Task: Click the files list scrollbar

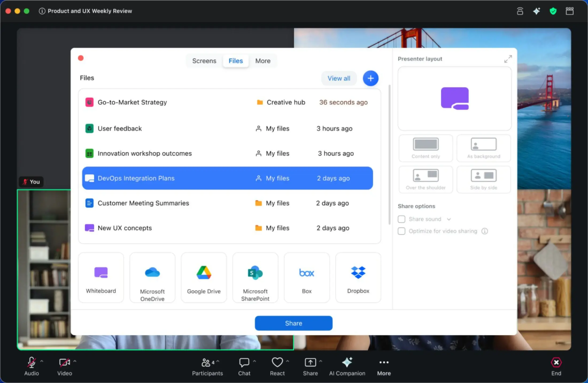Action: [389, 155]
